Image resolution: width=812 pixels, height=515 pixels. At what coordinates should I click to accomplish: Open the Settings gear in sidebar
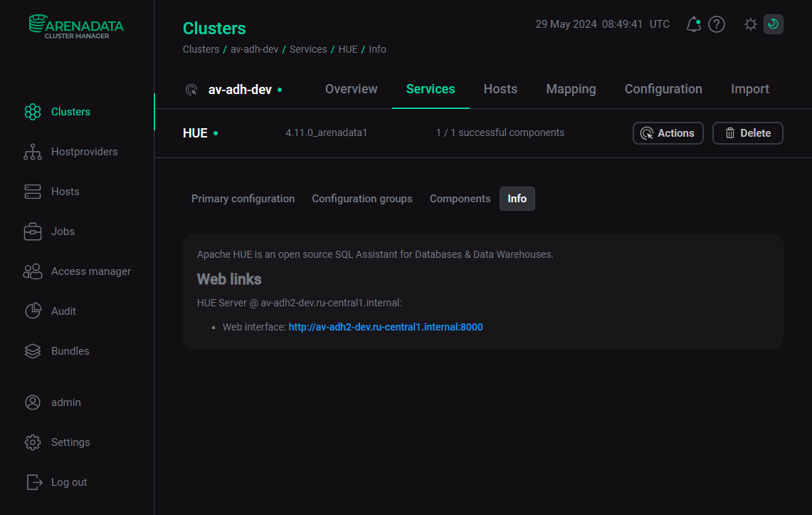33,442
